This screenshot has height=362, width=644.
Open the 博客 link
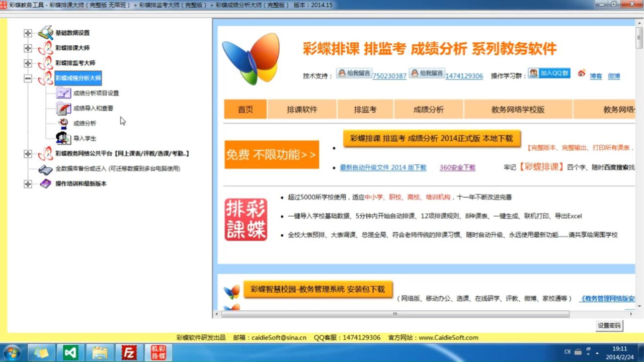[x=596, y=76]
